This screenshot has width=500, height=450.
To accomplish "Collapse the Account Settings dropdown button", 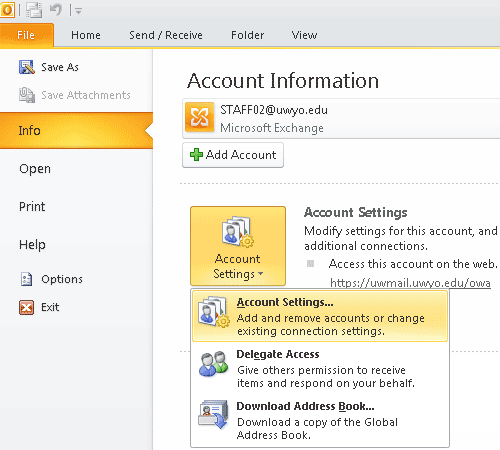I will tap(238, 246).
